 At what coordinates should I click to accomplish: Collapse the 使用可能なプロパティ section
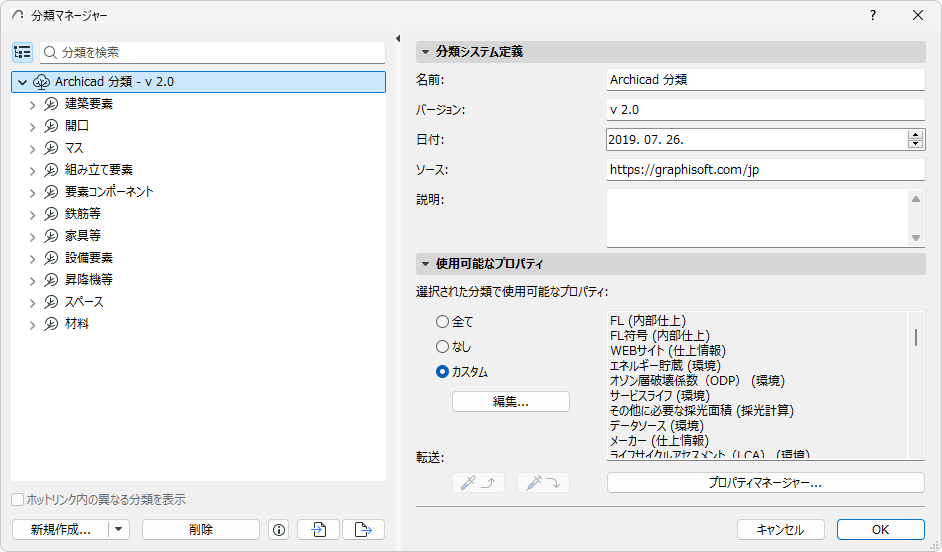click(x=425, y=264)
